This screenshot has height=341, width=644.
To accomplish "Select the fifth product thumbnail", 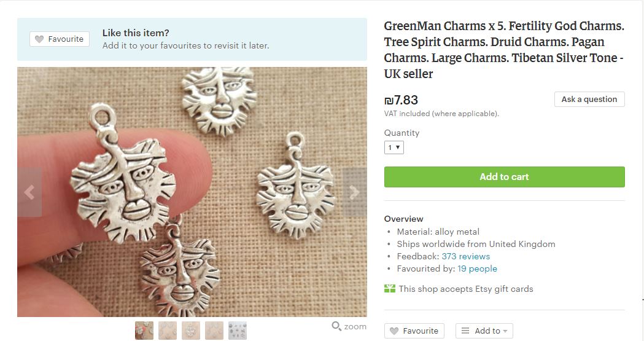I will [238, 331].
